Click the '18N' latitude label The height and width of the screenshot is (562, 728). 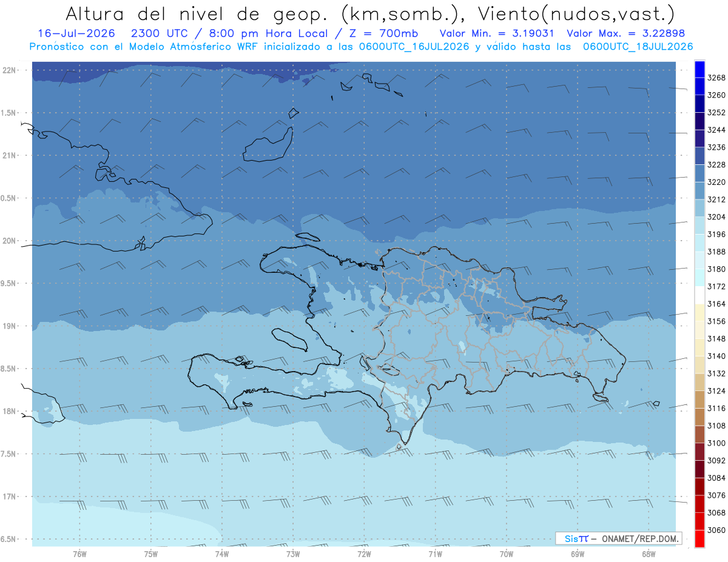pos(9,411)
